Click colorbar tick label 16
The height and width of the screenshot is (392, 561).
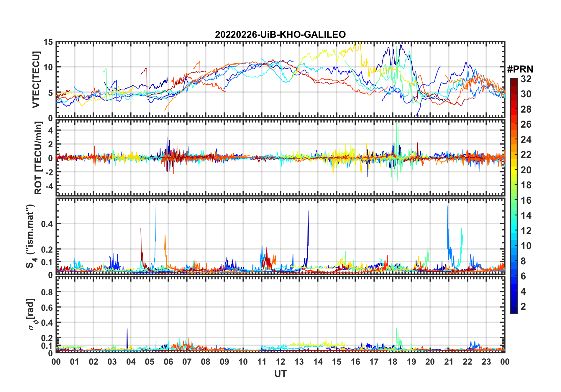[526, 200]
